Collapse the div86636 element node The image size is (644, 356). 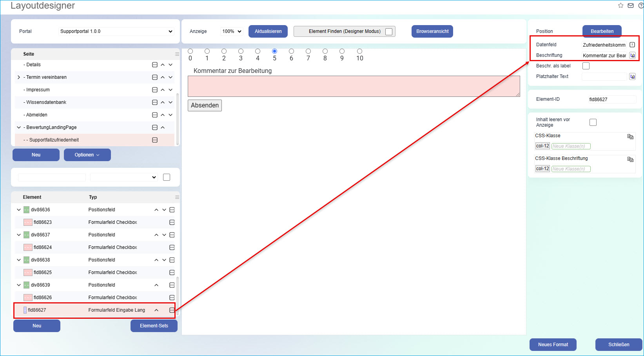[x=19, y=210]
